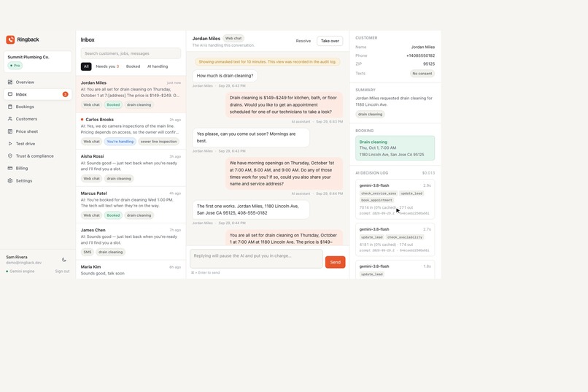Open the Drain cleaning booking card
Screen dimensions: 588x392
click(x=395, y=148)
